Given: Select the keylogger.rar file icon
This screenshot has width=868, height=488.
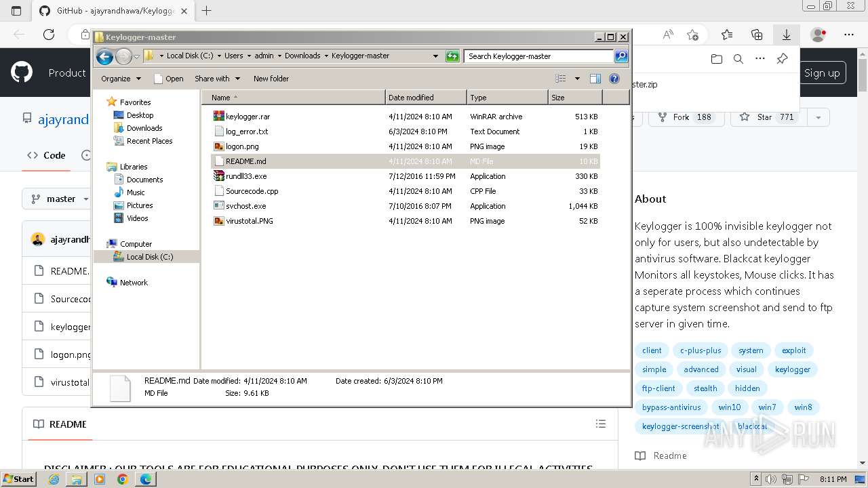Looking at the screenshot, I should [218, 117].
